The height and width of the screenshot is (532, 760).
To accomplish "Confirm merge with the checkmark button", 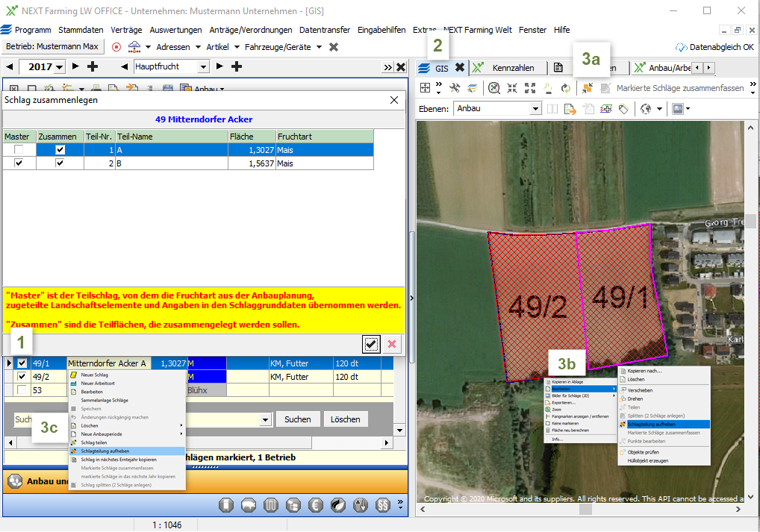I will (371, 343).
